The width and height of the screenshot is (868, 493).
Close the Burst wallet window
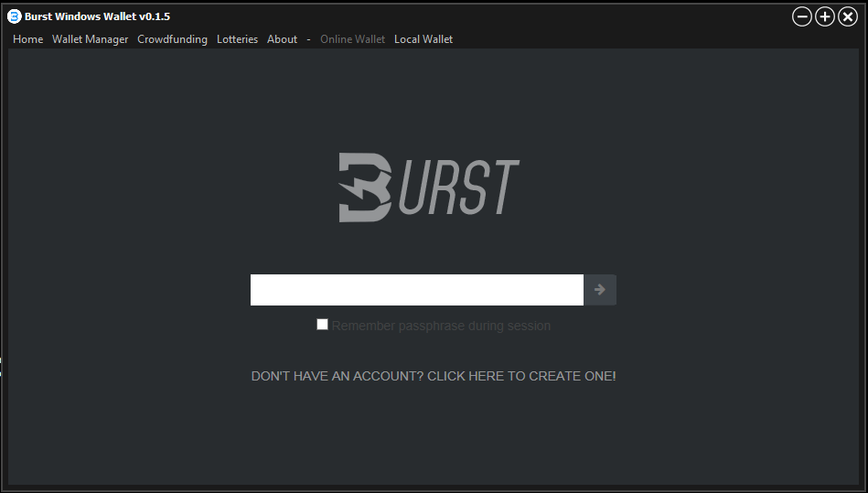pyautogui.click(x=848, y=16)
